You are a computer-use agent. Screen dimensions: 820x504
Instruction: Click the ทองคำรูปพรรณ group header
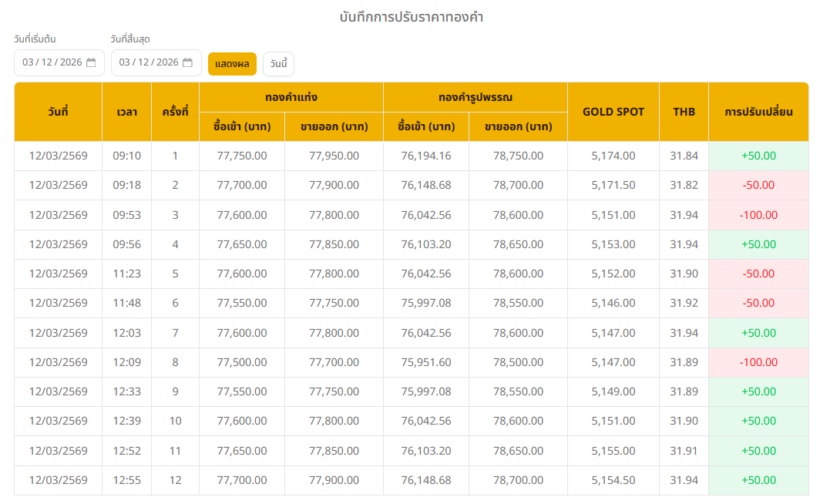pos(475,98)
